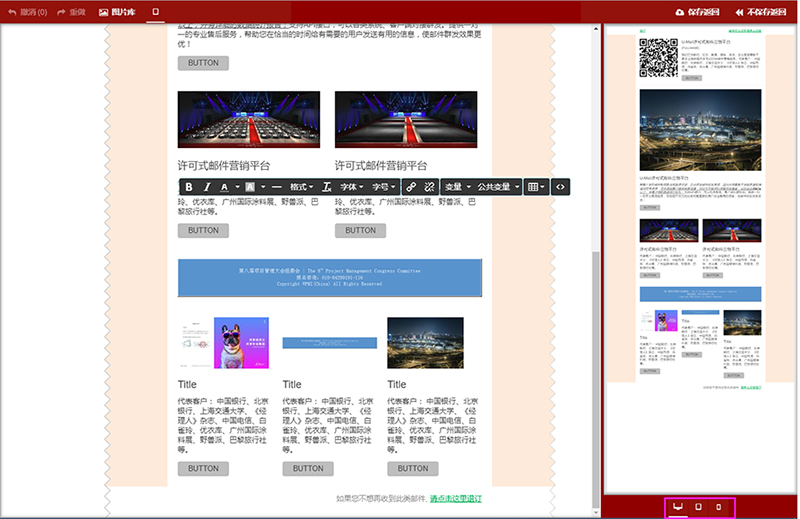
Task: Clear formatting with the Tx icon
Action: pos(326,187)
